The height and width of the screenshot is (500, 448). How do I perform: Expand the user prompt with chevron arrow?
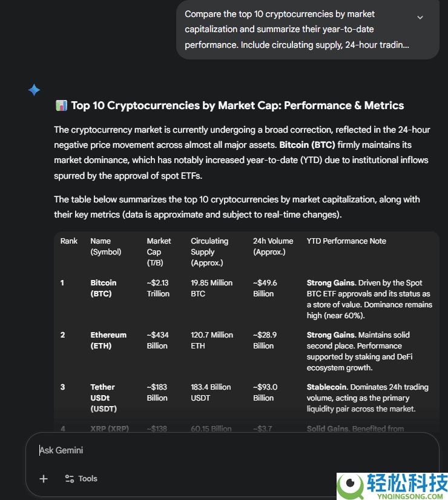pos(420,18)
